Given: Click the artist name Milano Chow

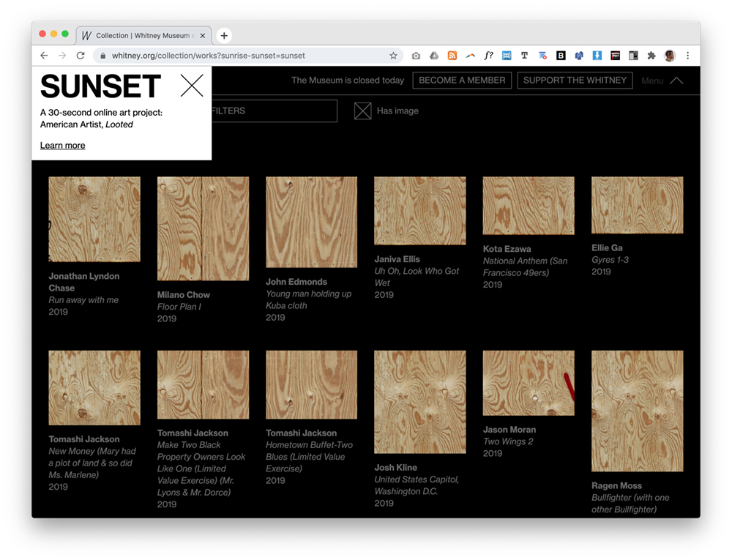Looking at the screenshot, I should (x=184, y=295).
